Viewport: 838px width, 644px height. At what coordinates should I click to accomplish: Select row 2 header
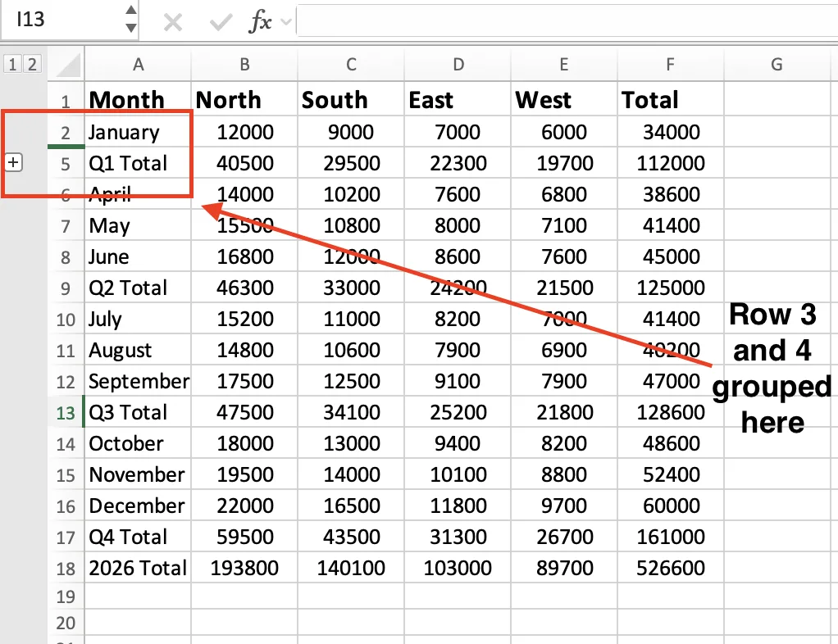[66, 132]
